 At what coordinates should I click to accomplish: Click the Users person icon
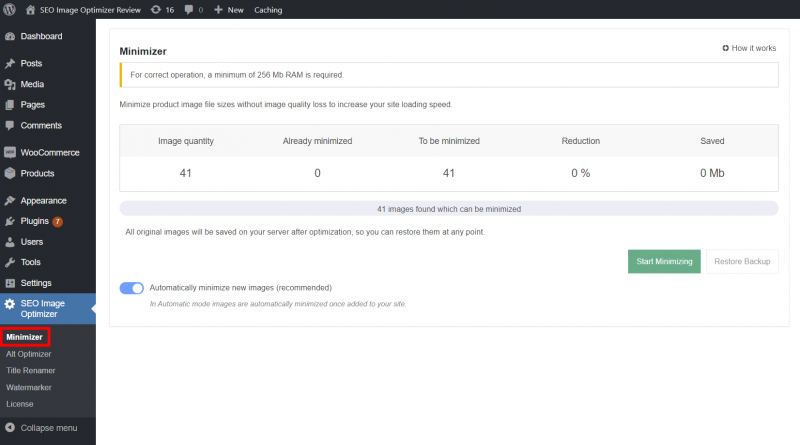click(x=10, y=242)
